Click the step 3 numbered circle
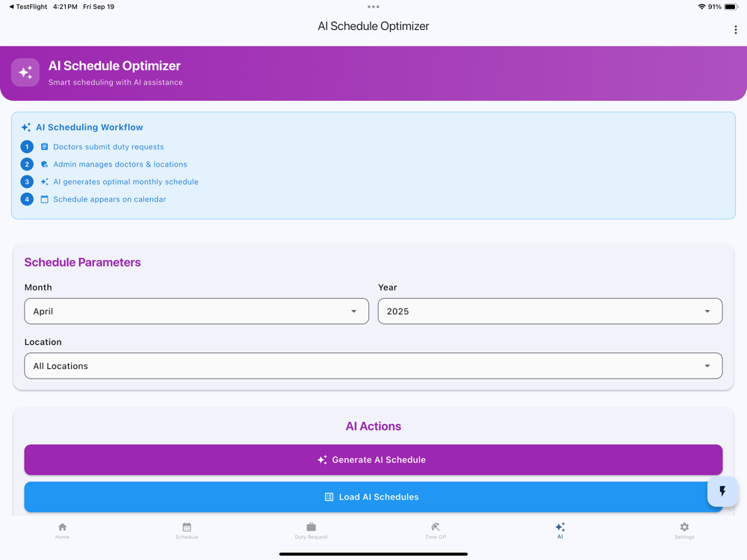Viewport: 747px width, 560px height. (x=27, y=182)
